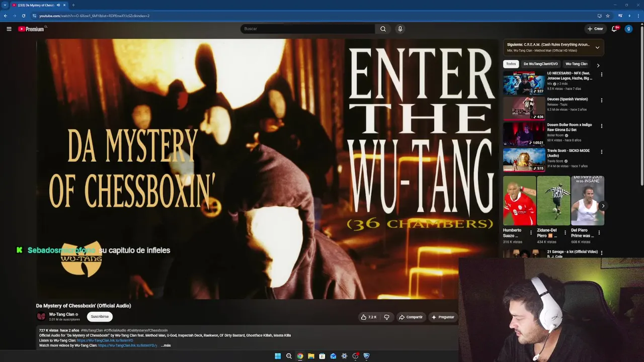Show next shorts with the arrow

pyautogui.click(x=603, y=206)
